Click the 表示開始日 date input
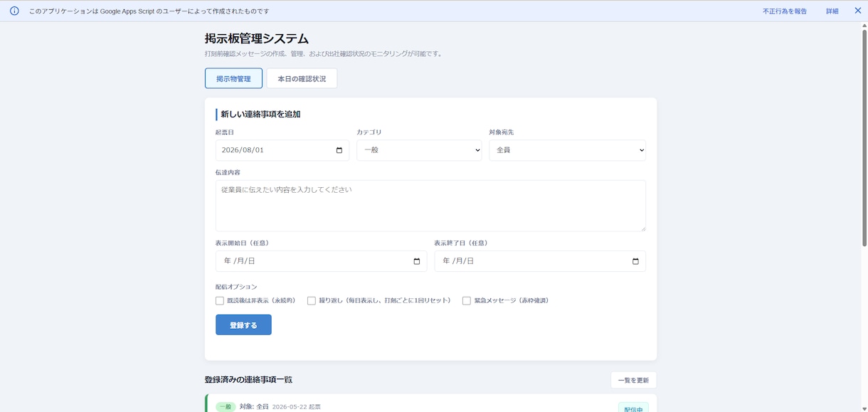This screenshot has width=868, height=412. (321, 261)
